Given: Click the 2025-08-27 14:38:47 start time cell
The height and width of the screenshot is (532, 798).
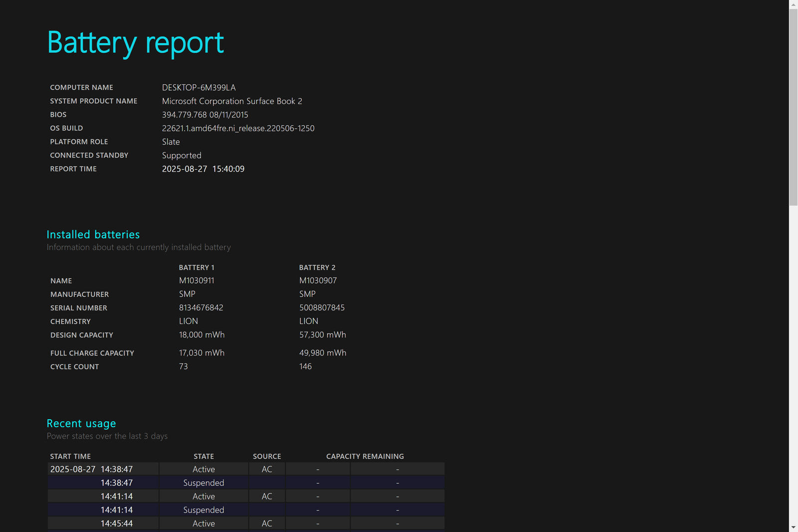Looking at the screenshot, I should (x=92, y=469).
